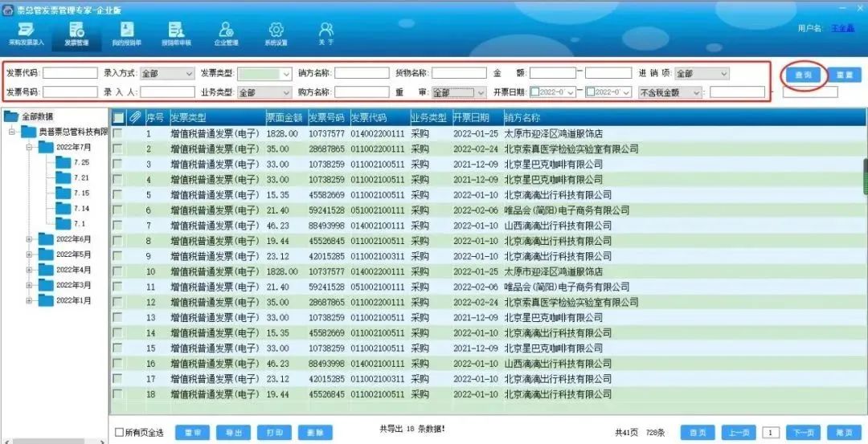
Task: Open the 录入方式 dropdown
Action: click(x=167, y=74)
